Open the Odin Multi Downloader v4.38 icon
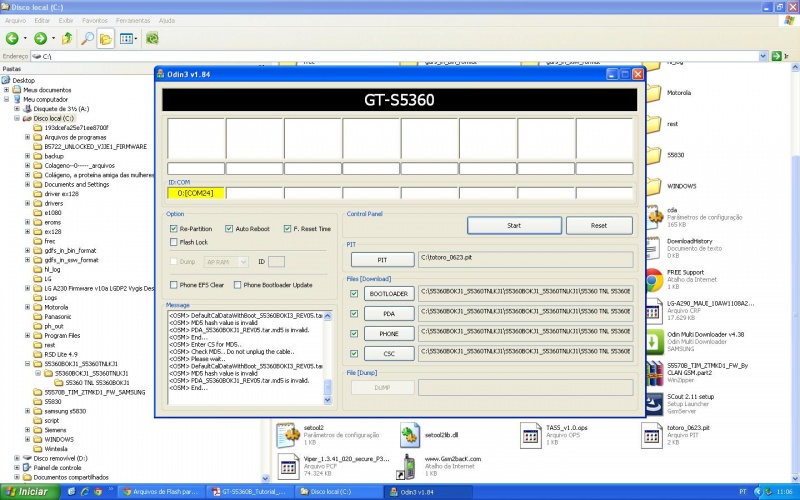Image resolution: width=800 pixels, height=500 pixels. (x=654, y=342)
